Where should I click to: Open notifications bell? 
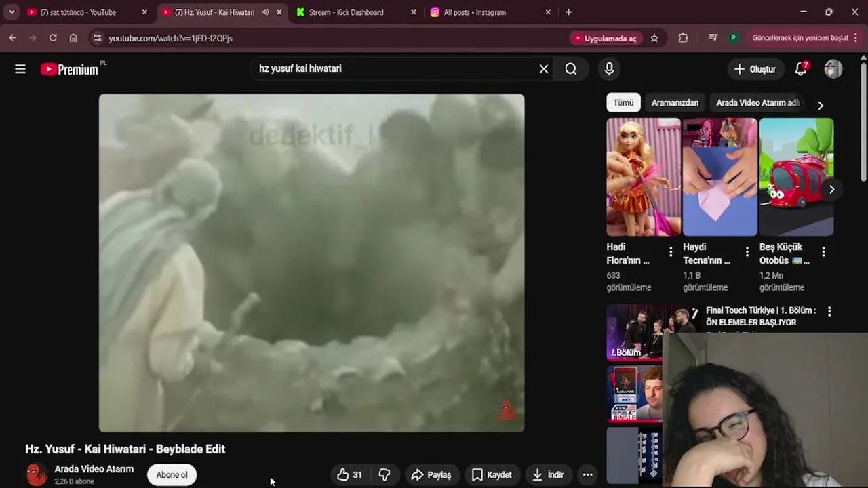801,68
